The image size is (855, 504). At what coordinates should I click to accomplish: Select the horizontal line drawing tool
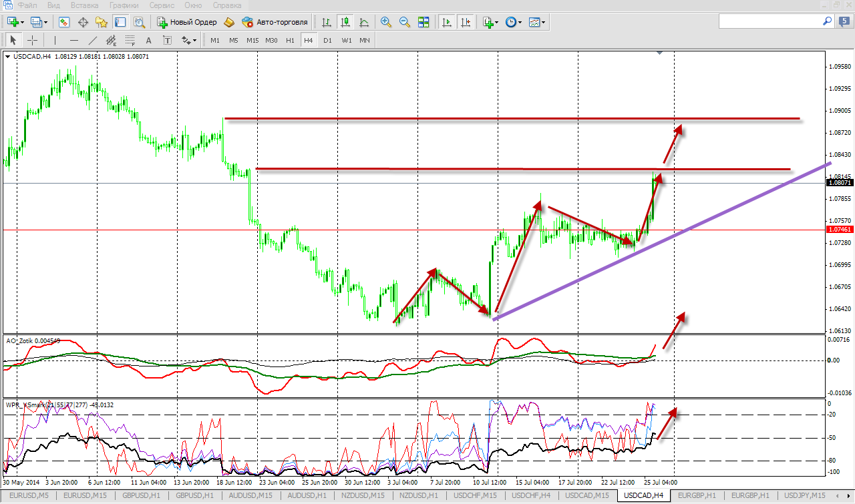[x=74, y=40]
